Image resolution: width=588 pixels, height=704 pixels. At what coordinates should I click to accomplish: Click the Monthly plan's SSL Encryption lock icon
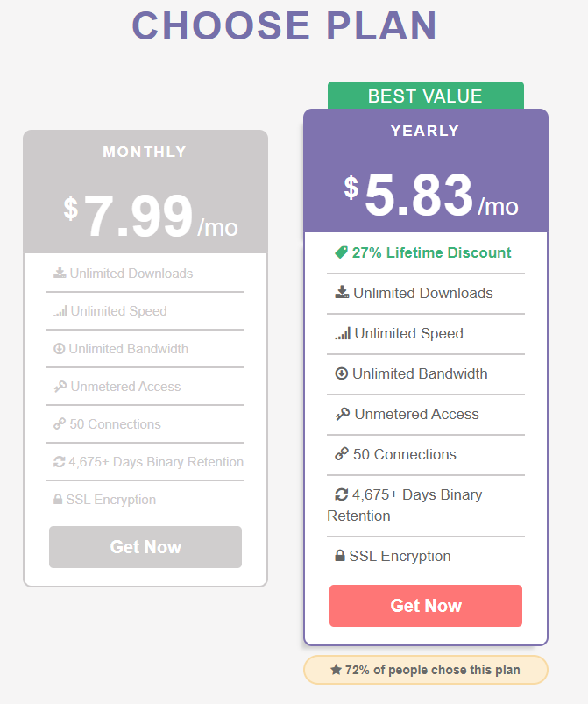pyautogui.click(x=58, y=500)
